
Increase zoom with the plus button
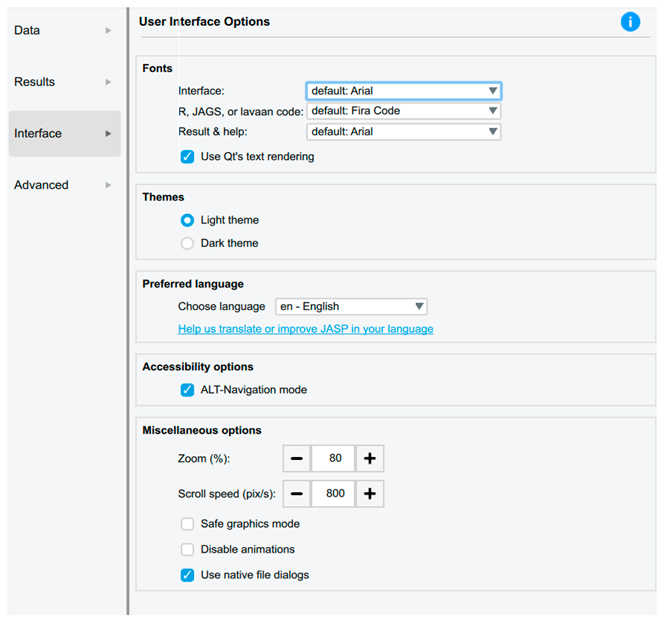pos(369,458)
